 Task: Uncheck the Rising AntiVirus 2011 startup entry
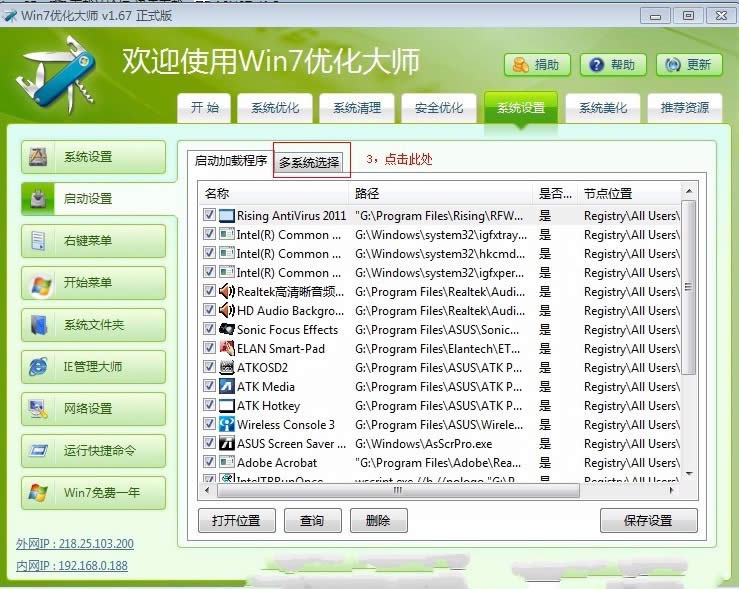[209, 216]
